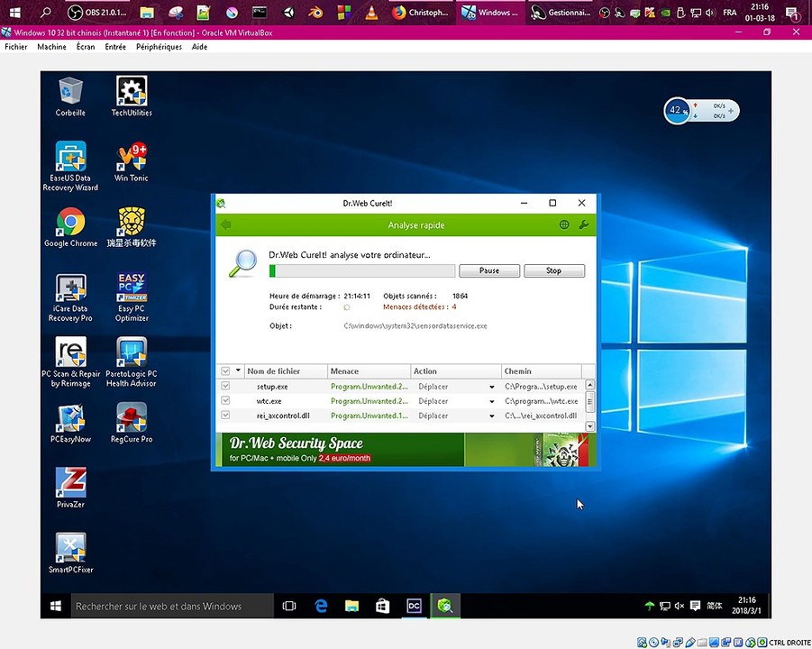
Task: Open PC Scan & Repair by Reimage
Action: [x=70, y=362]
